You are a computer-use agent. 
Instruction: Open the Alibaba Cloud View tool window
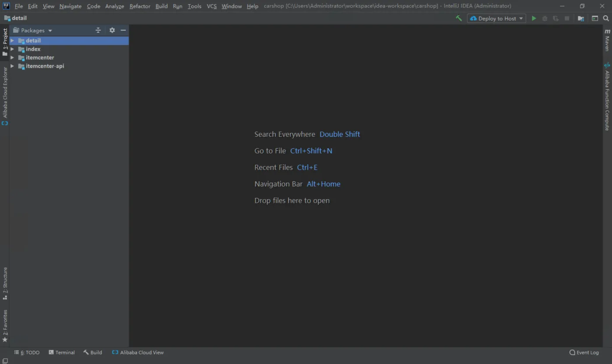tap(138, 352)
